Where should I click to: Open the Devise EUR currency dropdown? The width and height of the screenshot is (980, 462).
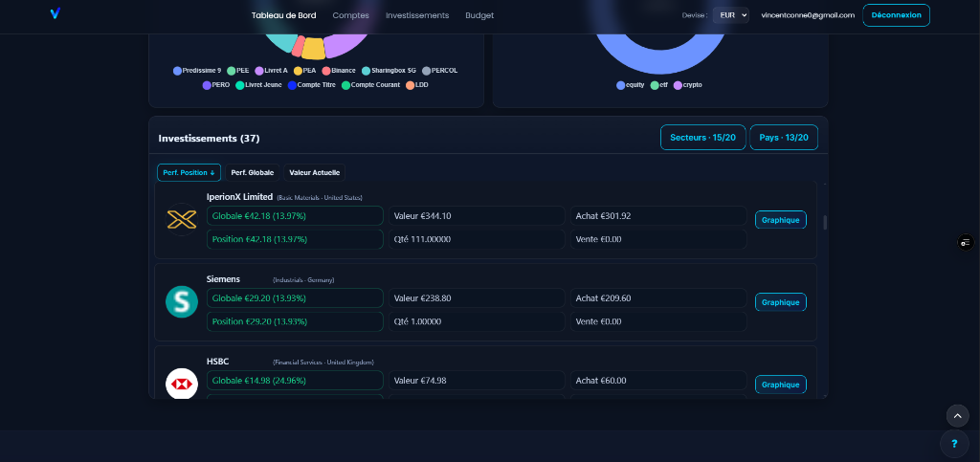730,15
